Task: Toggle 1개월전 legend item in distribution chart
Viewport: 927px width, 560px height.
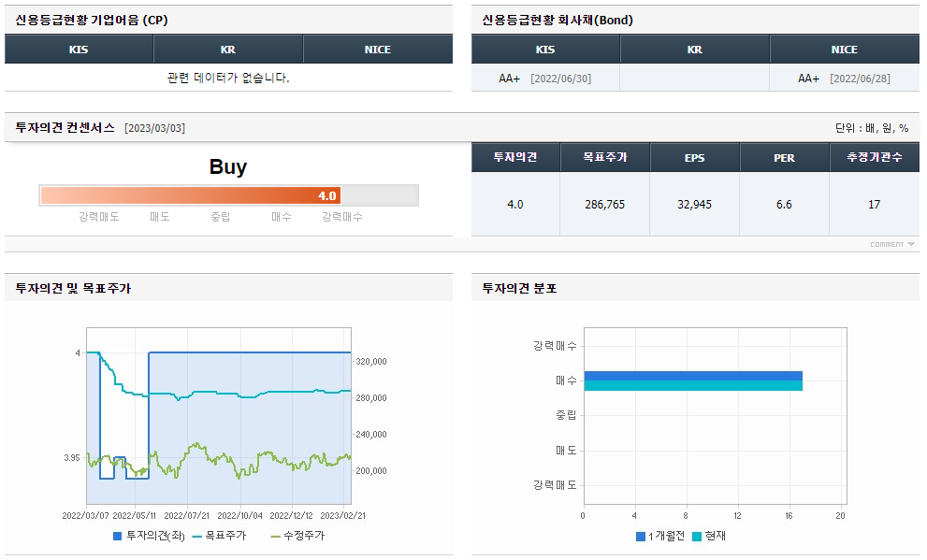Action: pos(659,537)
